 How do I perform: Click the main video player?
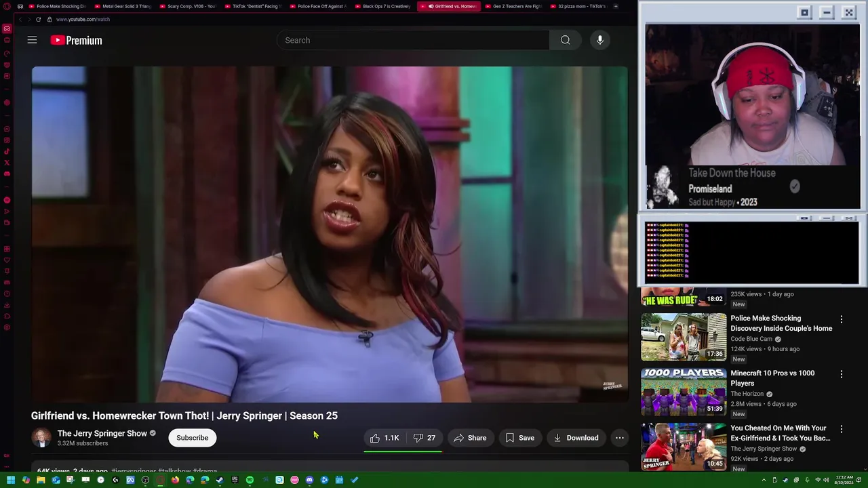pyautogui.click(x=330, y=235)
